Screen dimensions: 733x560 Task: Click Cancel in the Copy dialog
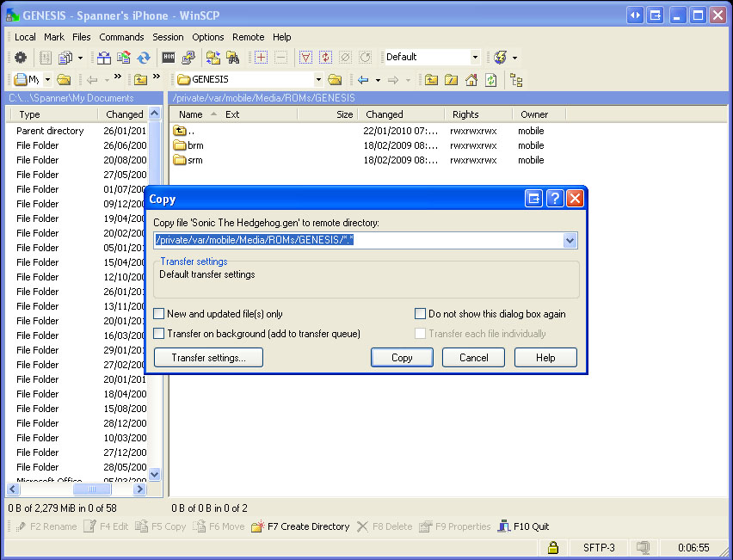coord(473,358)
